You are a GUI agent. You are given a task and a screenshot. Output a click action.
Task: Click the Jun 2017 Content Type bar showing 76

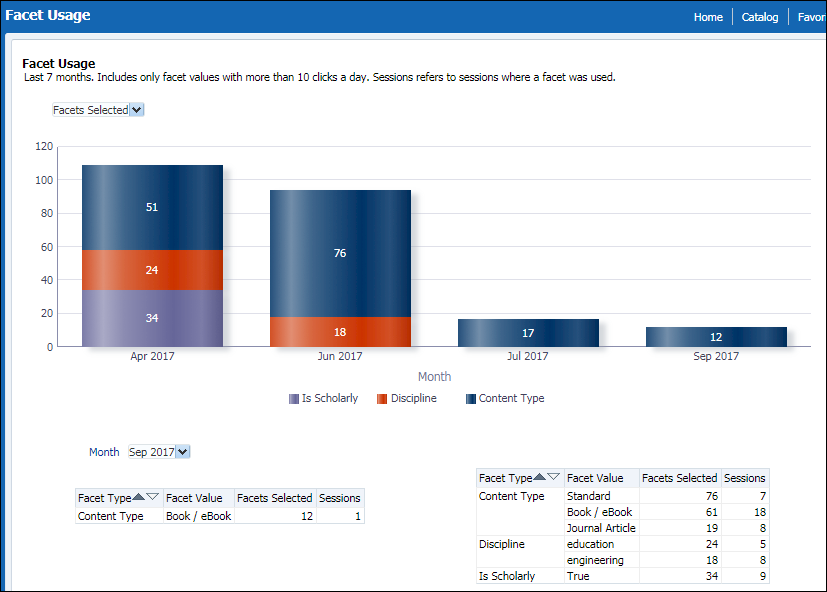point(340,253)
